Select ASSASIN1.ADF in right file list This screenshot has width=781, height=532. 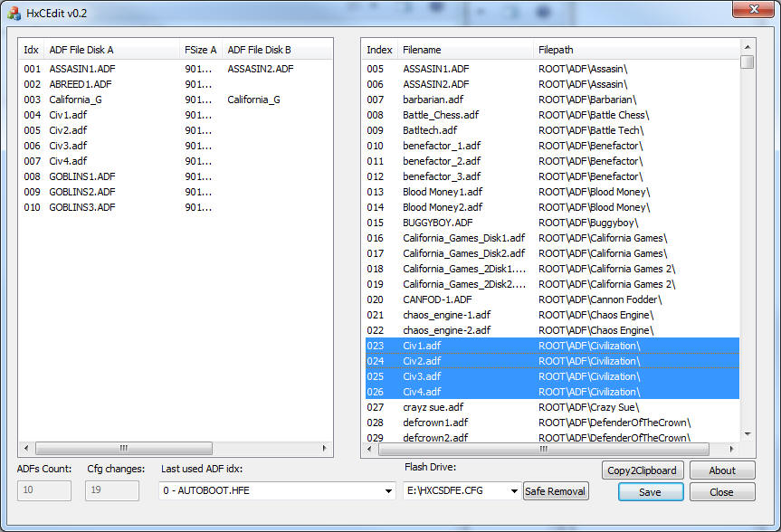(x=436, y=69)
